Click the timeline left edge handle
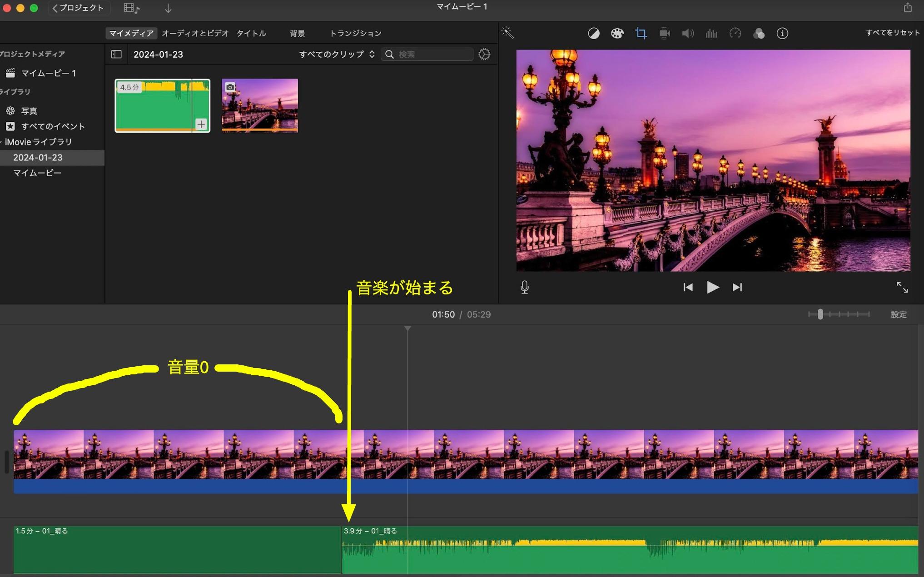 (x=6, y=462)
